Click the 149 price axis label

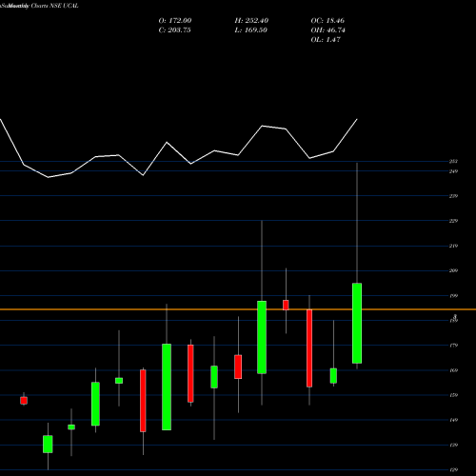pos(453,420)
